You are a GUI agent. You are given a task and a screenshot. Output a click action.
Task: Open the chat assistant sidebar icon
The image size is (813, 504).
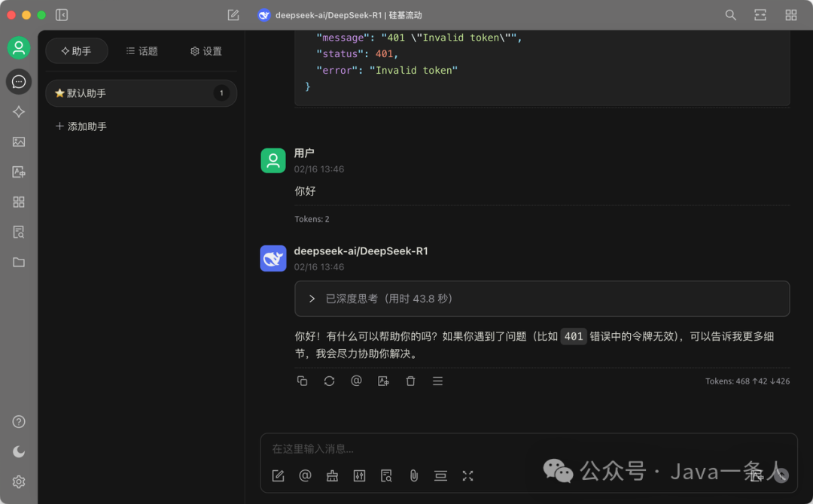pyautogui.click(x=19, y=82)
